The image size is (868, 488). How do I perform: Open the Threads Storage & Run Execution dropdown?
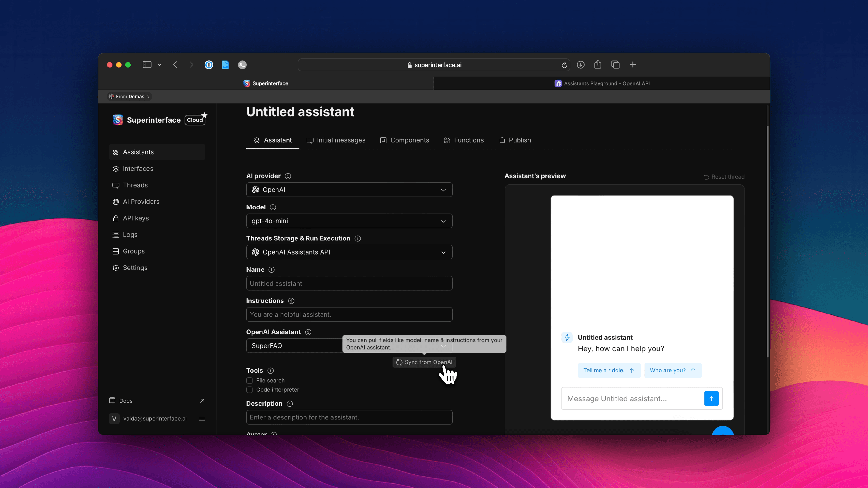coord(349,252)
